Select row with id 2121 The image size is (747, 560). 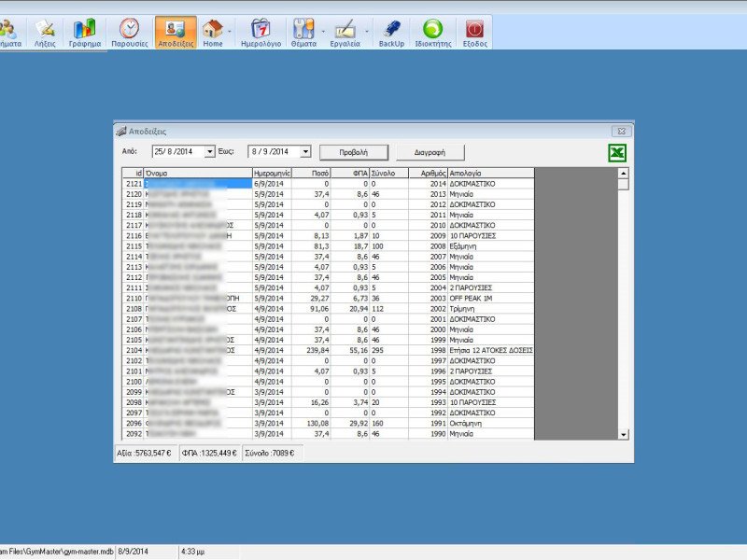coord(329,184)
